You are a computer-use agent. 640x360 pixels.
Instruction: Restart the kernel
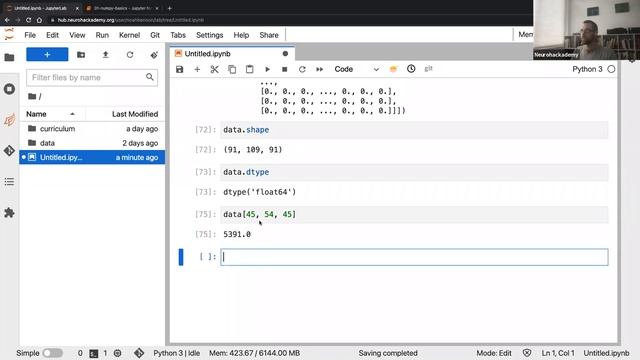[x=302, y=69]
